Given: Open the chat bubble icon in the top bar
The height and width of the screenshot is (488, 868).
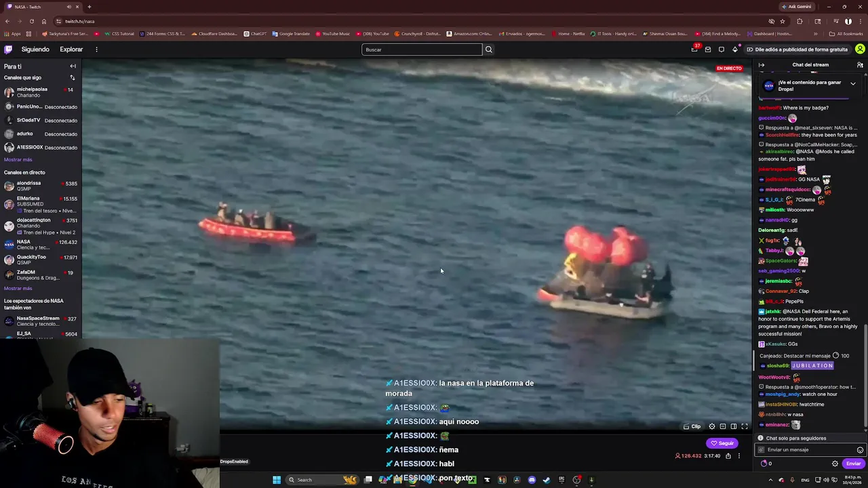Looking at the screenshot, I should [x=722, y=49].
